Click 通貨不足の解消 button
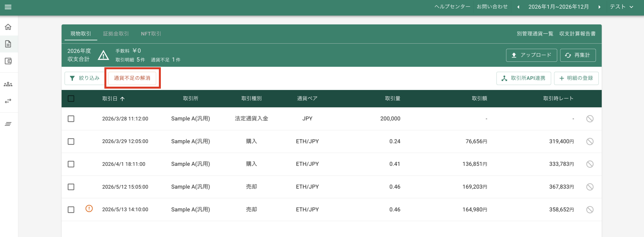Screen dimensions: 644x237 (x=132, y=78)
